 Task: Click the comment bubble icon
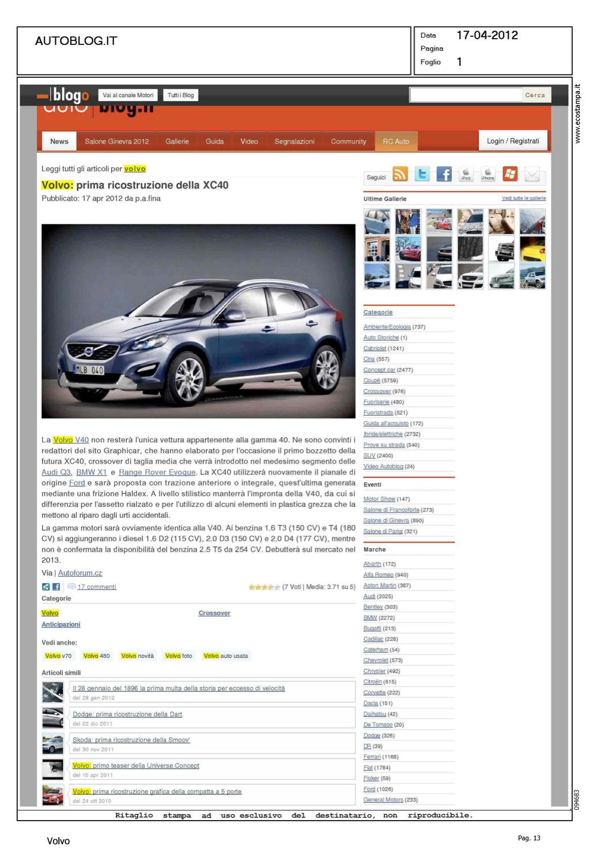(71, 586)
